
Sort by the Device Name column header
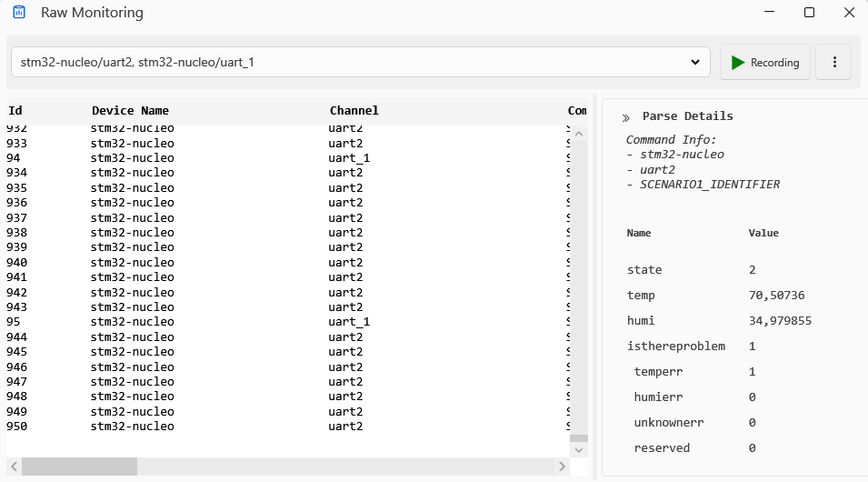coord(130,110)
